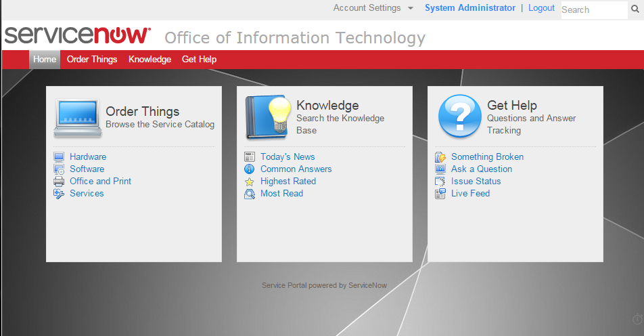The width and height of the screenshot is (644, 336).
Task: Click 'Browse the Service Catalog' subtitle
Action: [x=160, y=124]
